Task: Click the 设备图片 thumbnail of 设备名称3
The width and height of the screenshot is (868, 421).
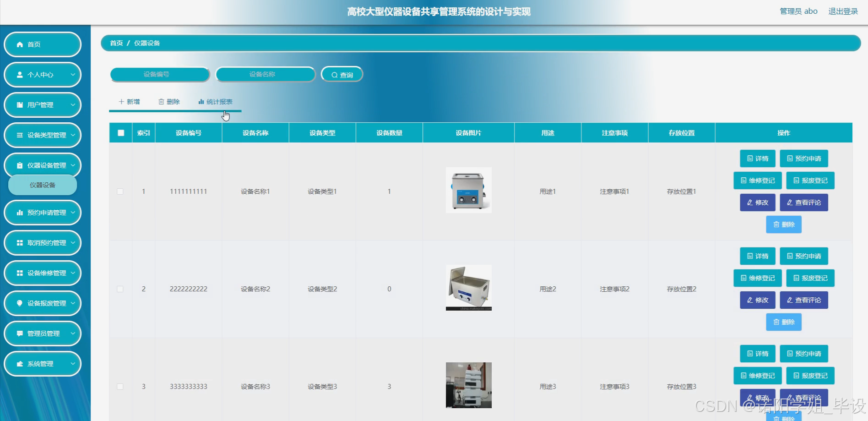Action: coord(468,385)
